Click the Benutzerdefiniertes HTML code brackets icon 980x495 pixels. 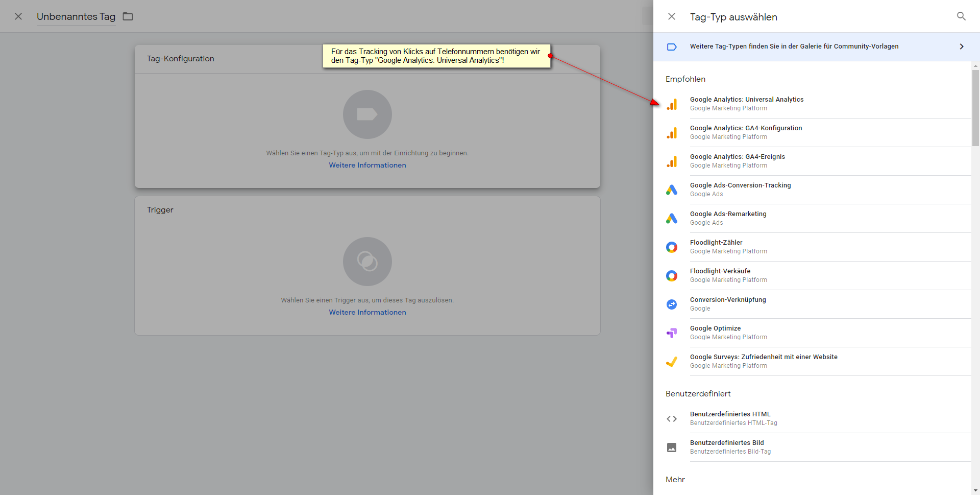(672, 419)
